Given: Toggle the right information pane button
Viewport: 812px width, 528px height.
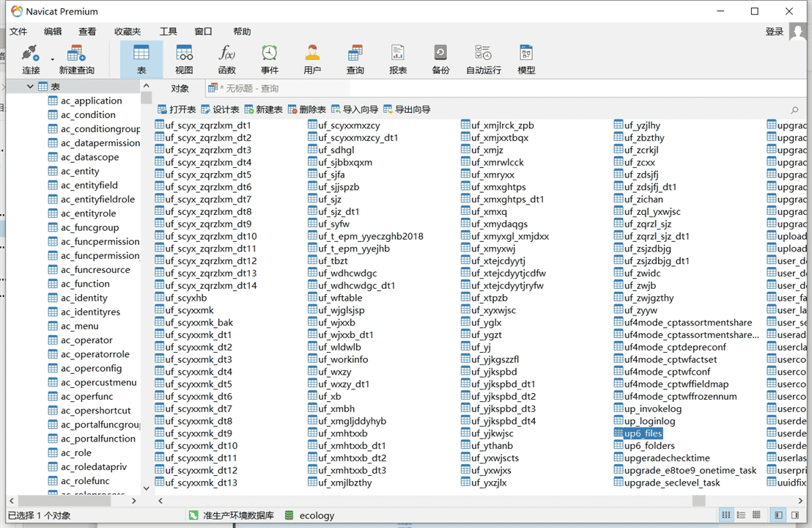Looking at the screenshot, I should tap(794, 516).
